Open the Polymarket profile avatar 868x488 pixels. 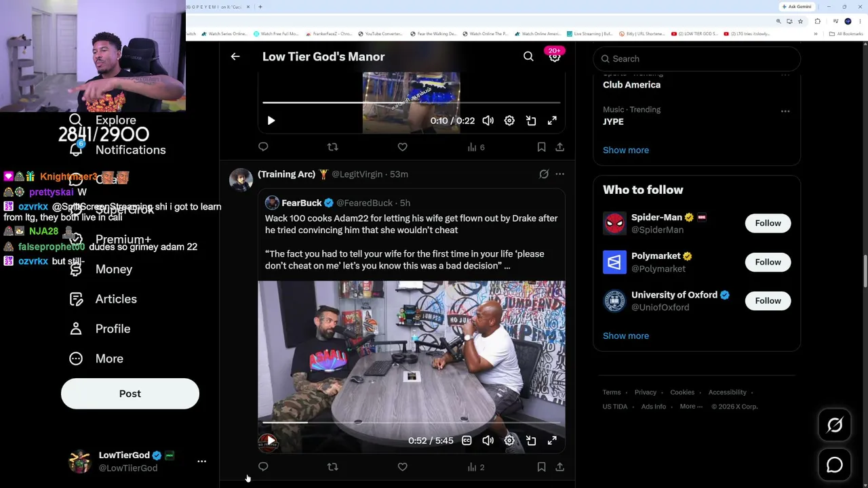614,262
